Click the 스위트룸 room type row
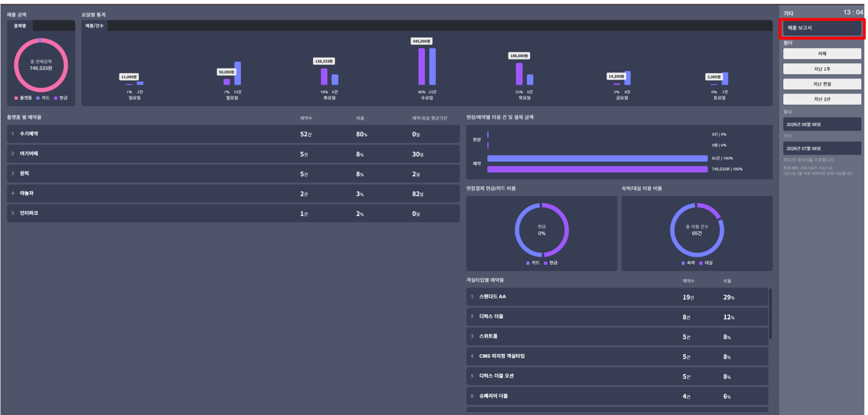This screenshot has width=868, height=415. 617,336
